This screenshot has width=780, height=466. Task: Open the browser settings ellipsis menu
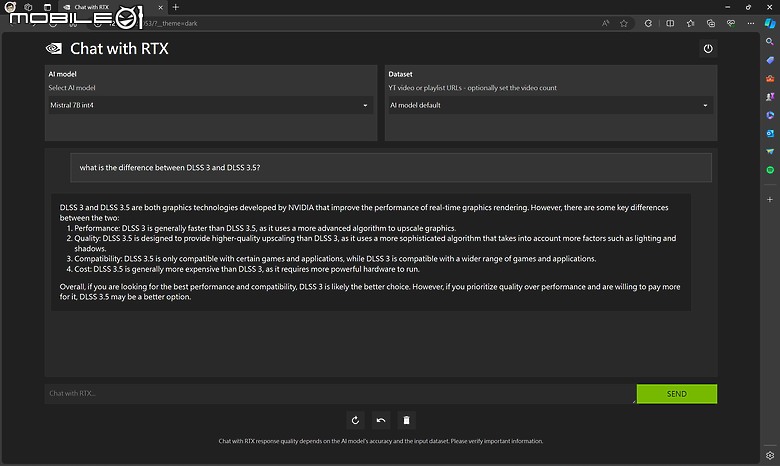tap(751, 23)
